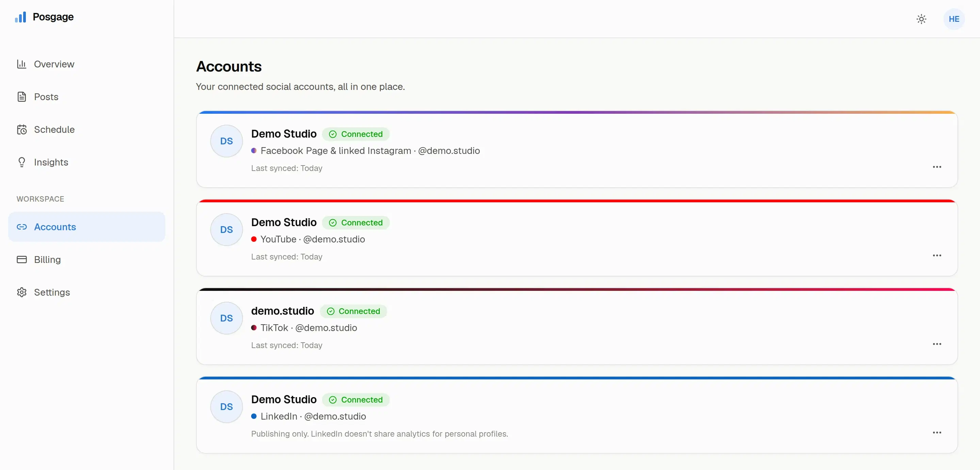Click the blue LinkedIn platform dot
The image size is (980, 470).
[254, 416]
